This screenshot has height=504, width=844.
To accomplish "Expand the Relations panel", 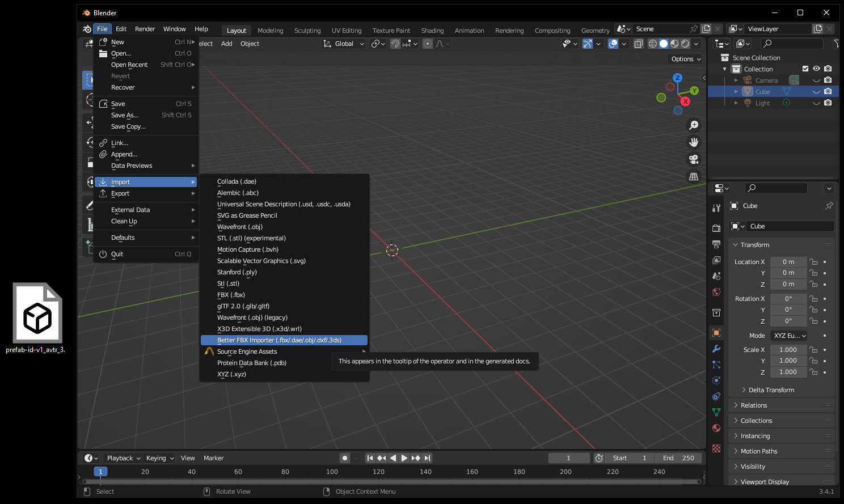I will 783,405.
